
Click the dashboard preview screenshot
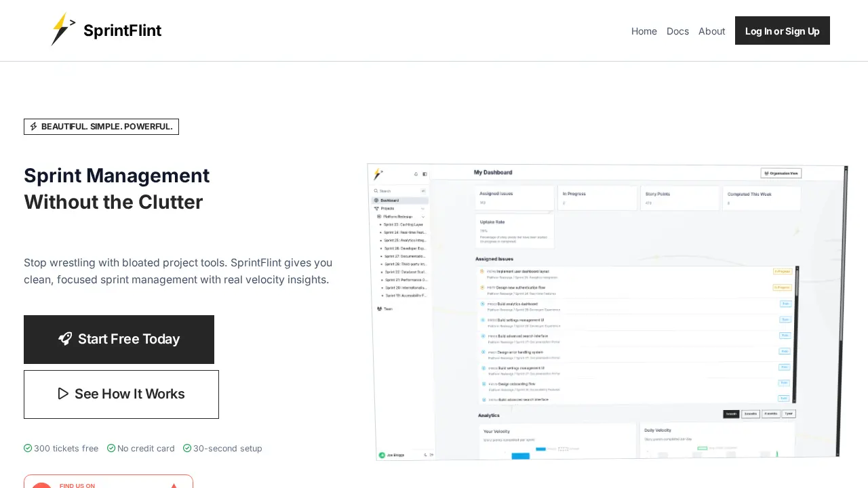point(608,312)
